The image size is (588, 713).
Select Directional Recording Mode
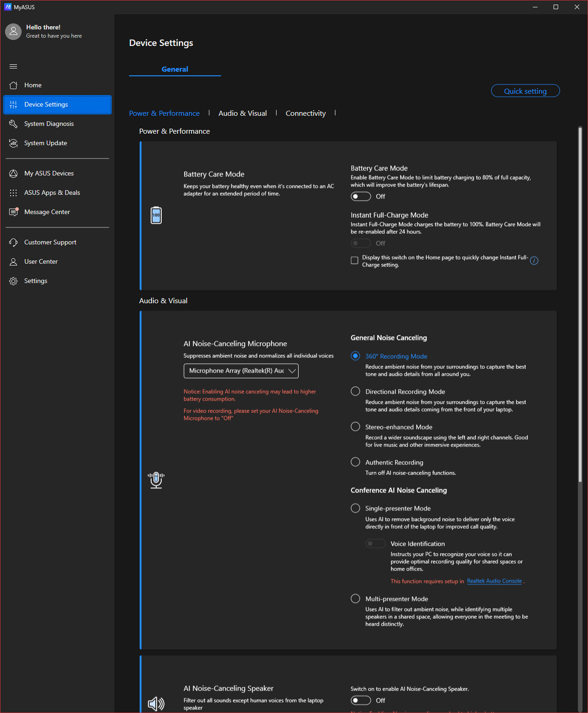pos(355,391)
